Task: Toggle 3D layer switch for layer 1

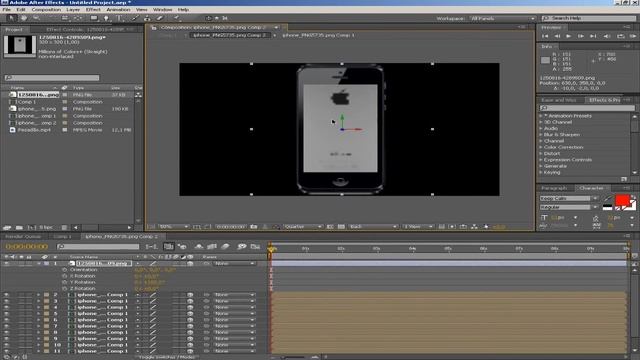Action: tap(190, 264)
